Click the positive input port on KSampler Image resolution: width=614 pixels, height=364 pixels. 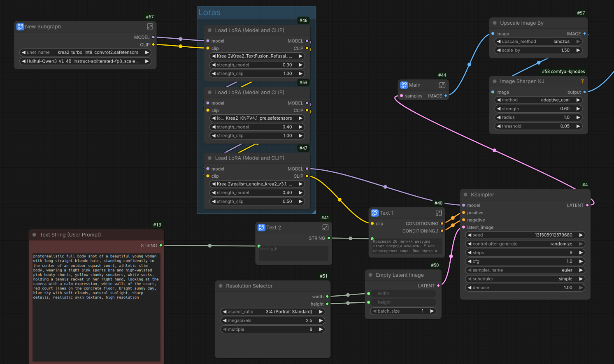(x=464, y=213)
